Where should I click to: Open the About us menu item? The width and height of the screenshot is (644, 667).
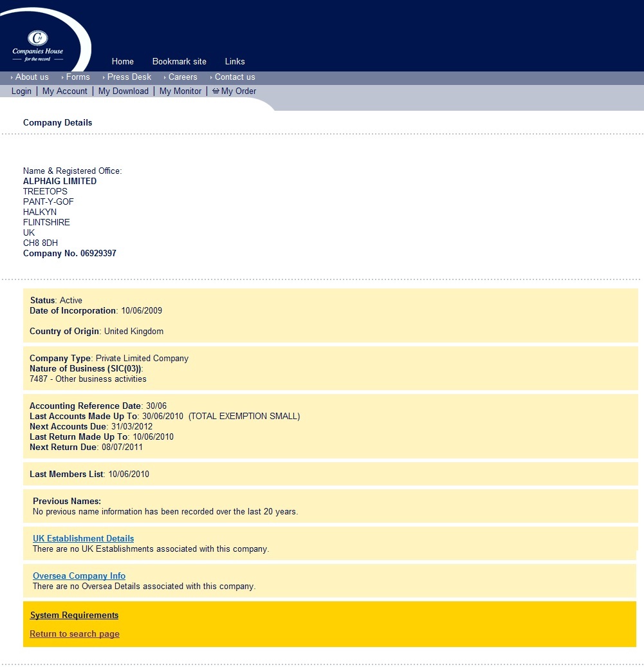(x=32, y=77)
